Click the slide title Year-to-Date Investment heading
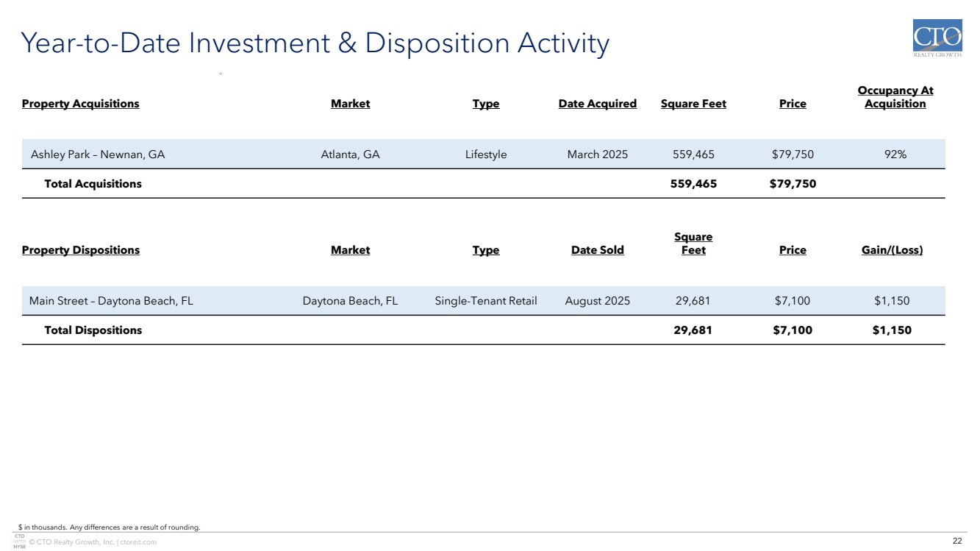 [x=315, y=43]
